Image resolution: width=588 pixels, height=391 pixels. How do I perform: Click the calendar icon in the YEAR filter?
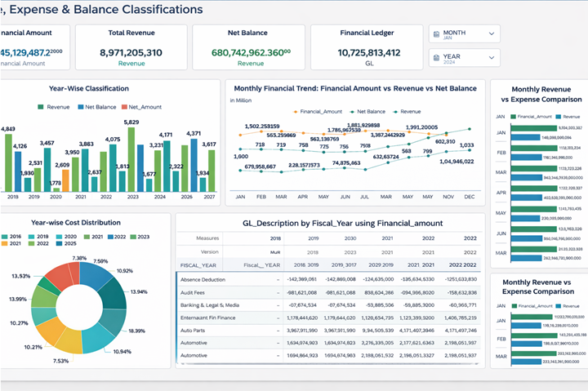click(436, 59)
